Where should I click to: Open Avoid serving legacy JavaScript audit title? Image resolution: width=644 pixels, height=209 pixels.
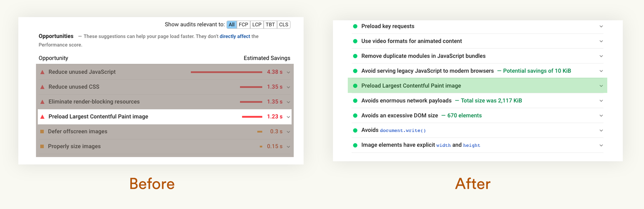tap(428, 71)
